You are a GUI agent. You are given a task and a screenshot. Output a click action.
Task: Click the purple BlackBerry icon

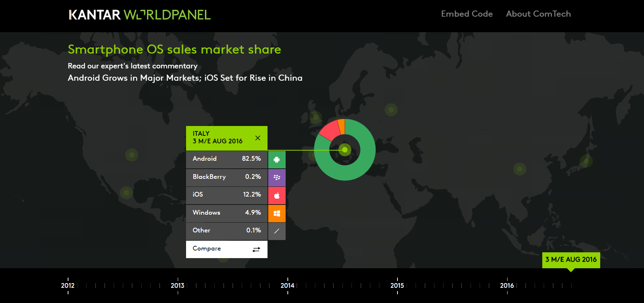pos(277,177)
